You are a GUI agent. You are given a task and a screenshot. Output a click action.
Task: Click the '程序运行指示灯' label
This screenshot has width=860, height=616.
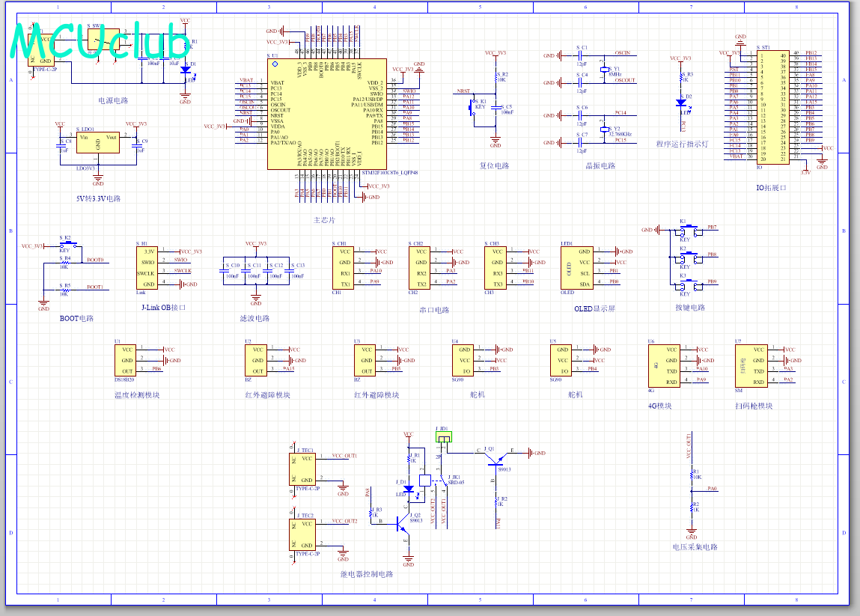click(683, 144)
